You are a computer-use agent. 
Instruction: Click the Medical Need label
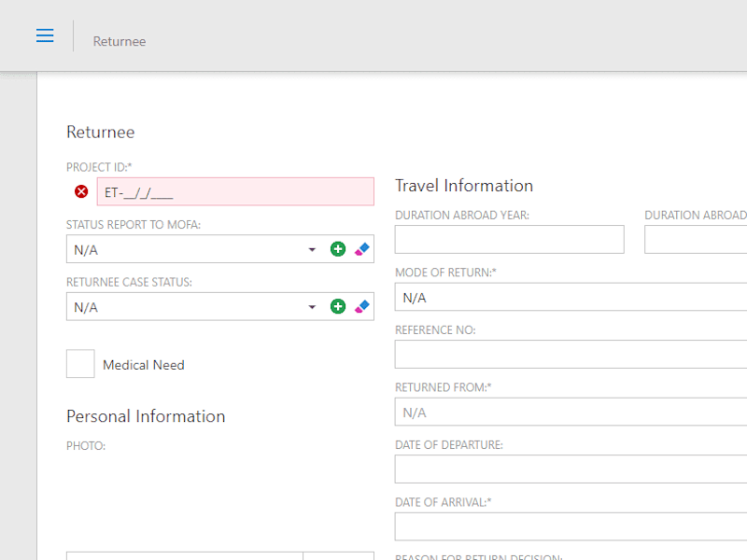(x=144, y=365)
